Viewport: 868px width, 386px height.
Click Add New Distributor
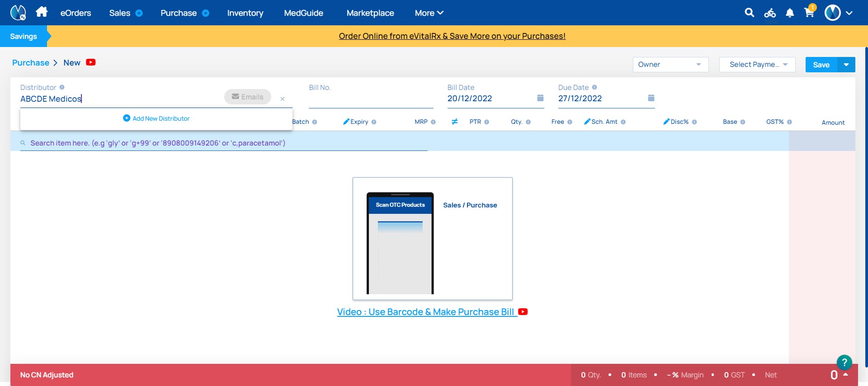point(156,118)
